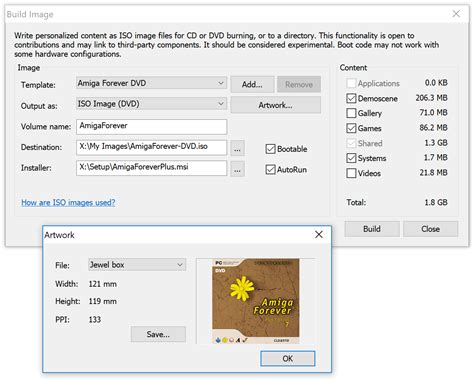Click into the Volume name field
Screen dimensions: 474x381
(x=151, y=126)
